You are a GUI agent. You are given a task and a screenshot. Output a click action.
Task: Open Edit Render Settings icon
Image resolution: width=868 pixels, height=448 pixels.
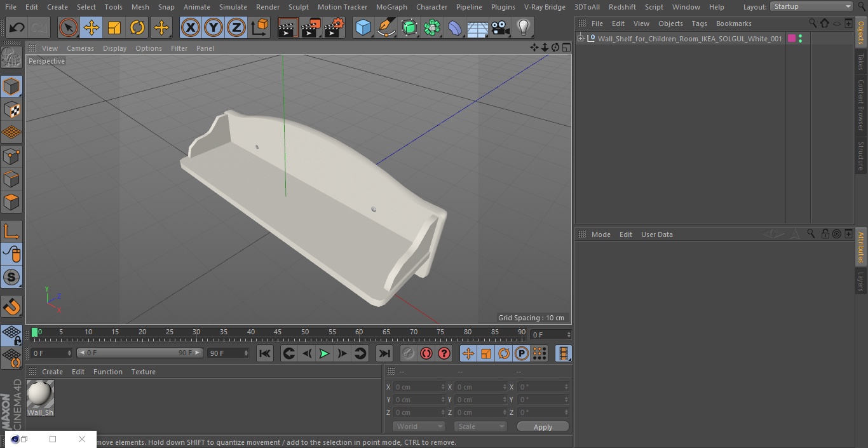[334, 28]
